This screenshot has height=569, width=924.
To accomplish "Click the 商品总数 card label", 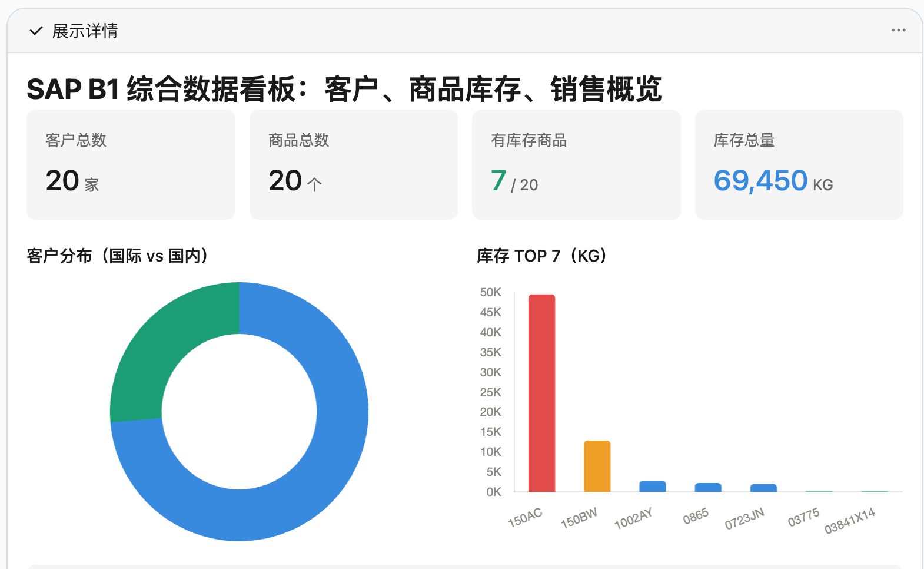I will click(298, 140).
